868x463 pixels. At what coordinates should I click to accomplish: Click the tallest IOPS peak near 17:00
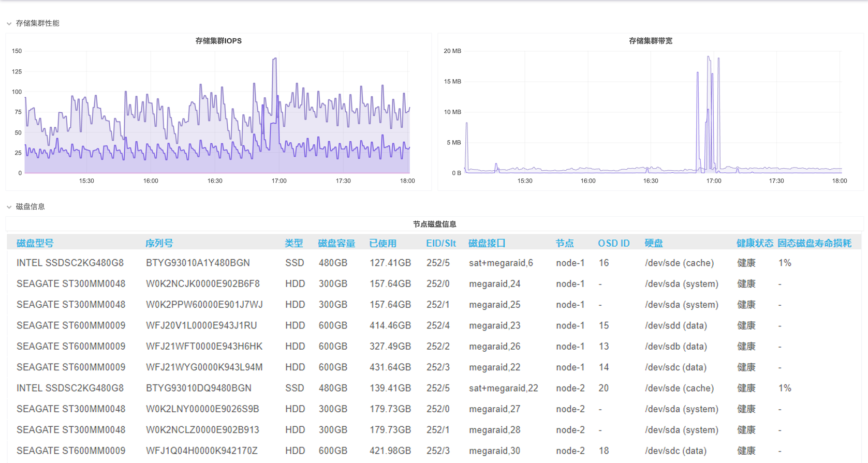pos(275,59)
